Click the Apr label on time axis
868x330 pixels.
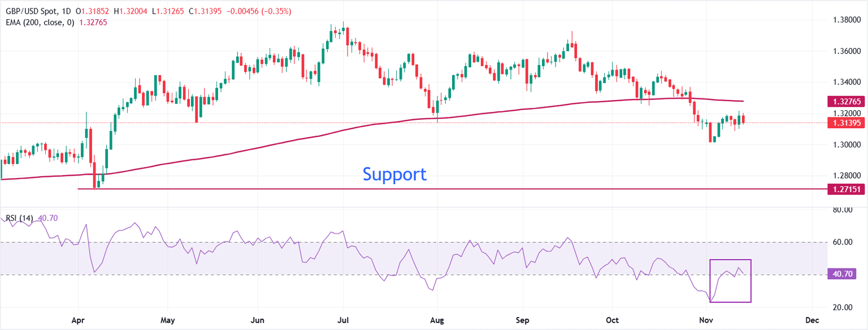point(77,320)
